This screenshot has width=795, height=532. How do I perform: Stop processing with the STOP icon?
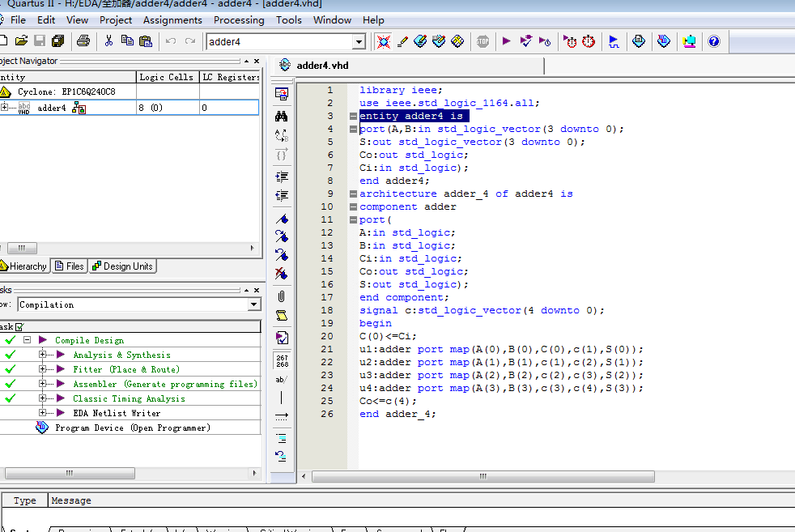[x=483, y=41]
